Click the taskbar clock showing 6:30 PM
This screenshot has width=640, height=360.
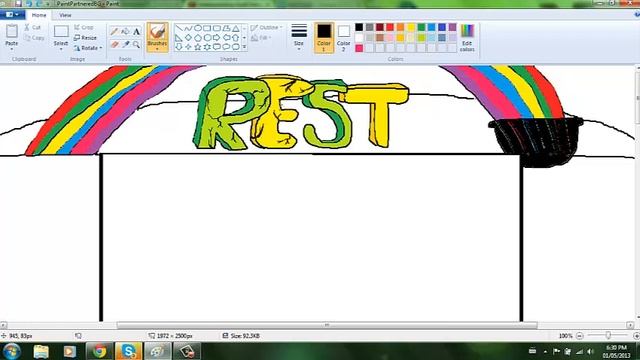(616, 351)
